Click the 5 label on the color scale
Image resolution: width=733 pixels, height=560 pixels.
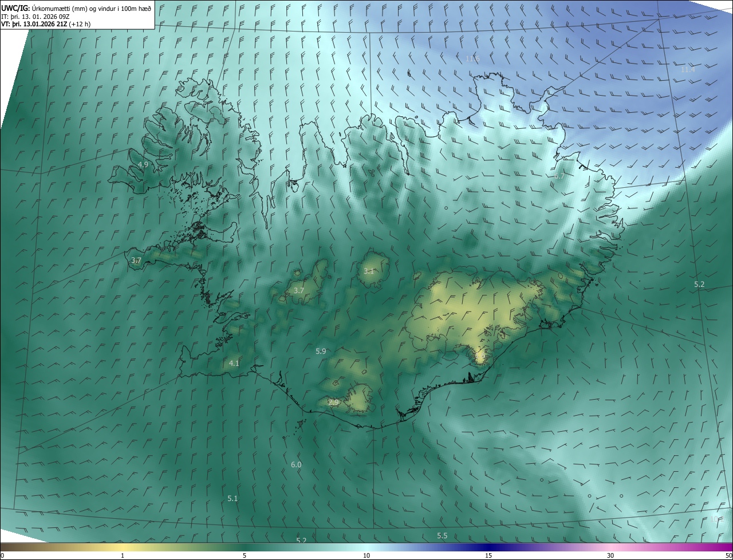point(245,556)
